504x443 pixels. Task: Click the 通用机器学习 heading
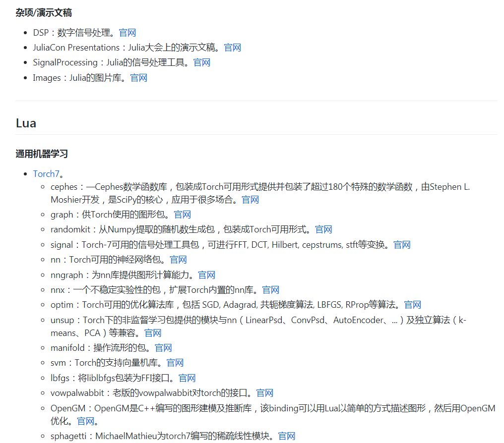coord(42,154)
